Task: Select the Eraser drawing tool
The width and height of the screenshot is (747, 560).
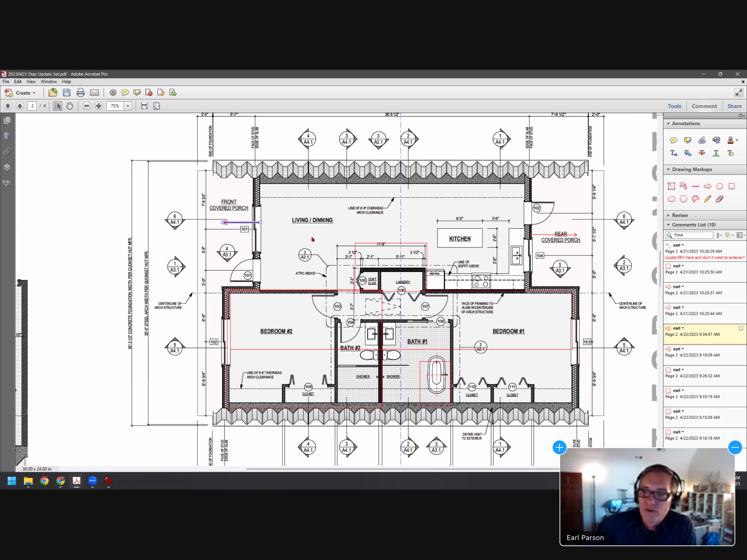Action: 719,199
